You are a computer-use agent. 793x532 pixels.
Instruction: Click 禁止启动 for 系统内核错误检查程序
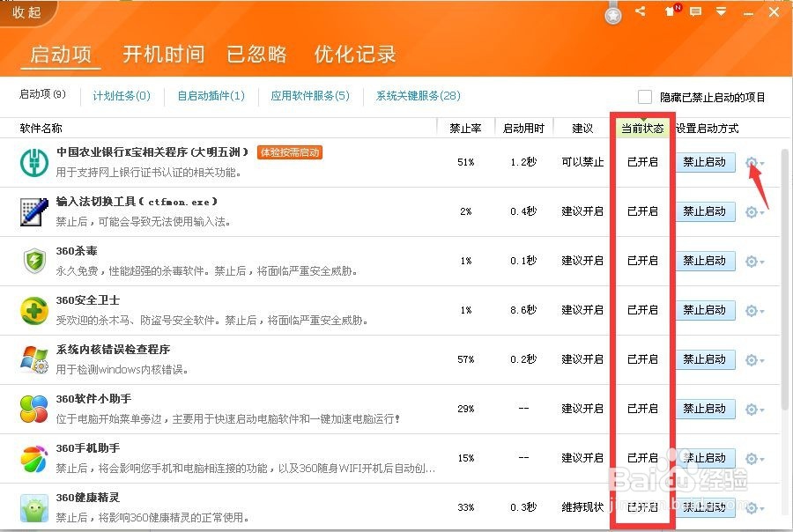(705, 359)
